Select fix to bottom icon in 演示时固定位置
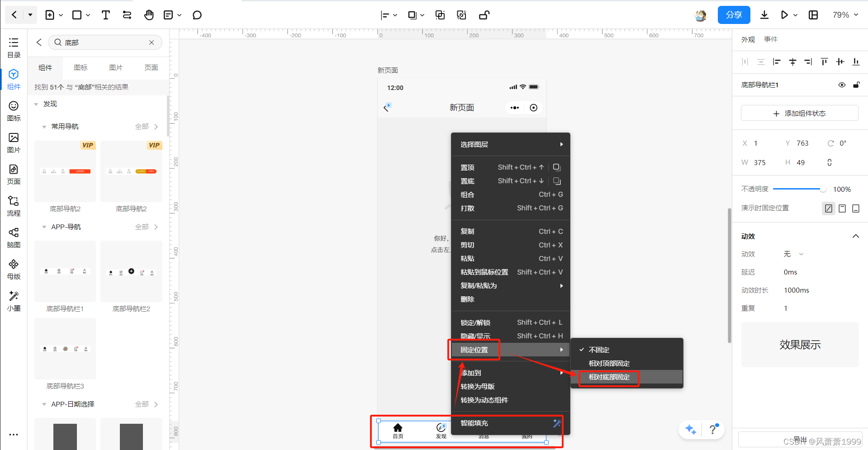The image size is (868, 450). pos(856,208)
